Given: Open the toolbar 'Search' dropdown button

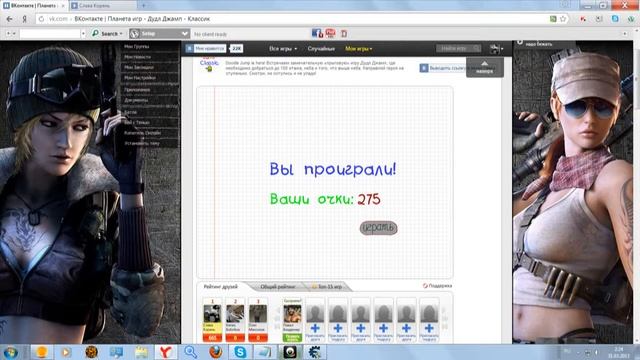Looking at the screenshot, I should tap(107, 33).
